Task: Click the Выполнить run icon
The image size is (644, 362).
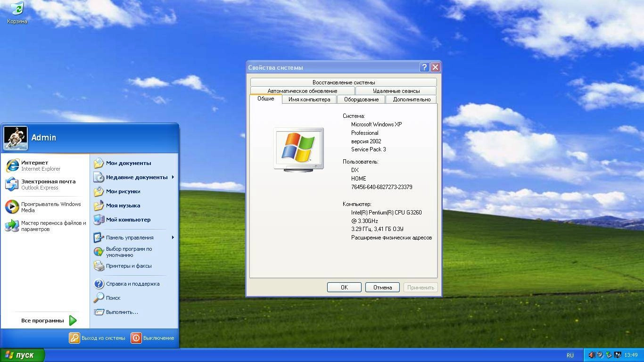Action: (99, 312)
